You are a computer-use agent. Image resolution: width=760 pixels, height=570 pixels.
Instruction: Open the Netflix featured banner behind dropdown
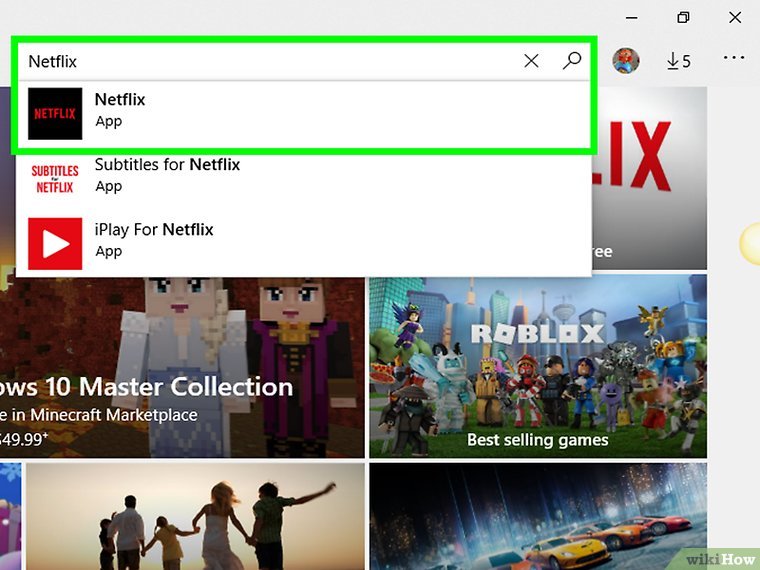click(x=649, y=178)
